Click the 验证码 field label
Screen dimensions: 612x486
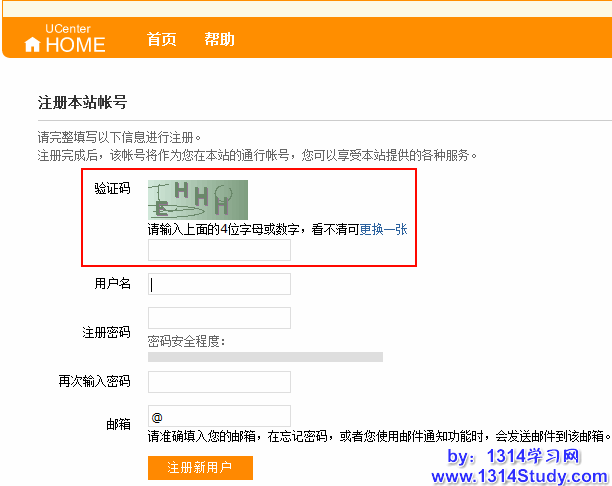click(112, 189)
